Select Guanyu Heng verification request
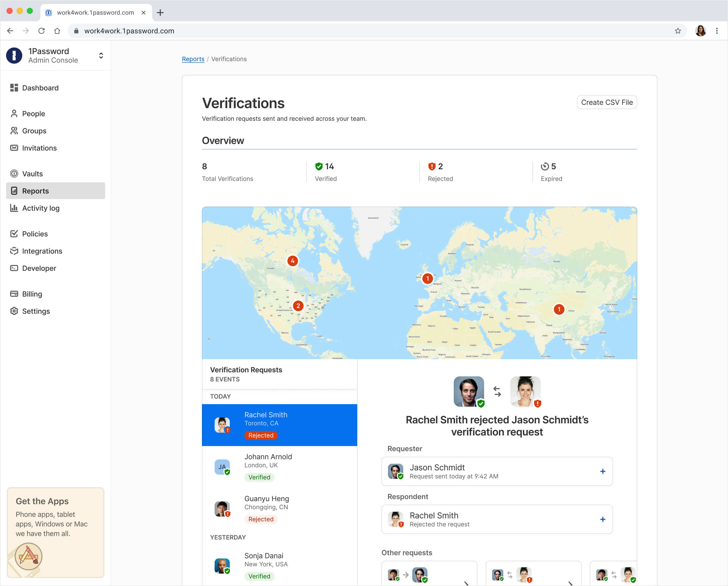This screenshot has width=728, height=586. [279, 509]
